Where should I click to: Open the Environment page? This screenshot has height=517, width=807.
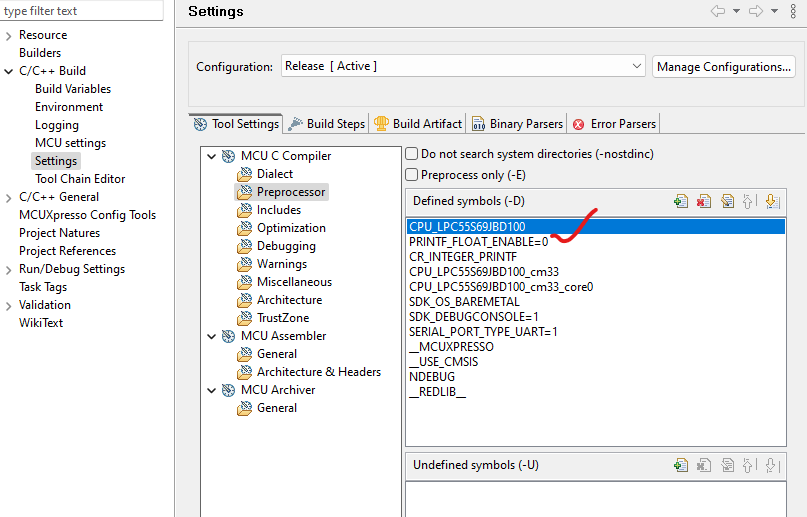[69, 107]
